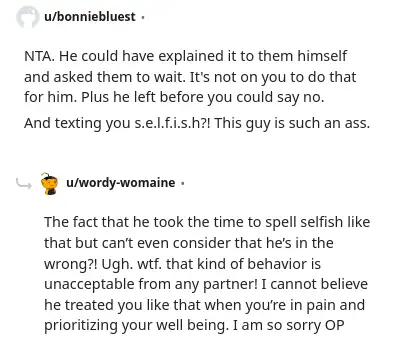Click the line starting "The fact that he took"

(x=207, y=222)
